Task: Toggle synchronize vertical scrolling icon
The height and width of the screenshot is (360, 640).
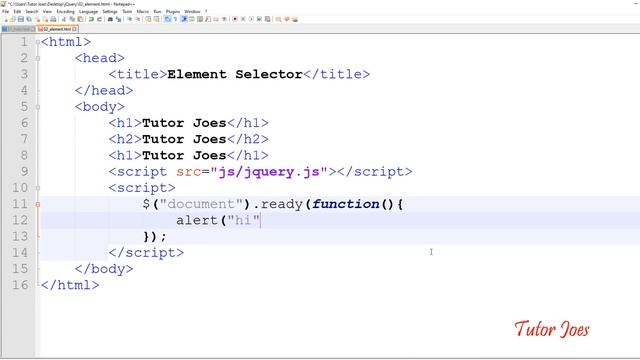Action: 148,19
